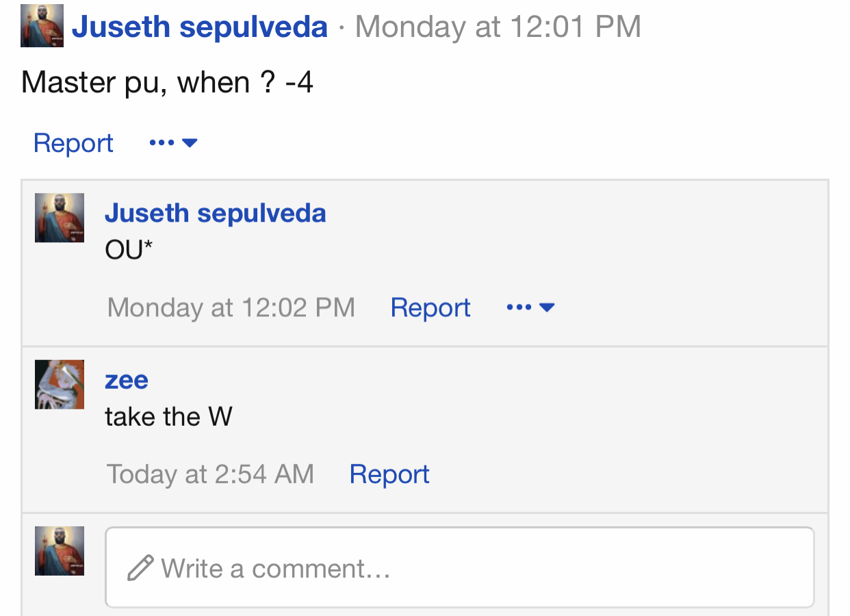Open Juseth sepulveda's name on the OU* comment
The width and height of the screenshot is (850, 616).
click(x=216, y=213)
